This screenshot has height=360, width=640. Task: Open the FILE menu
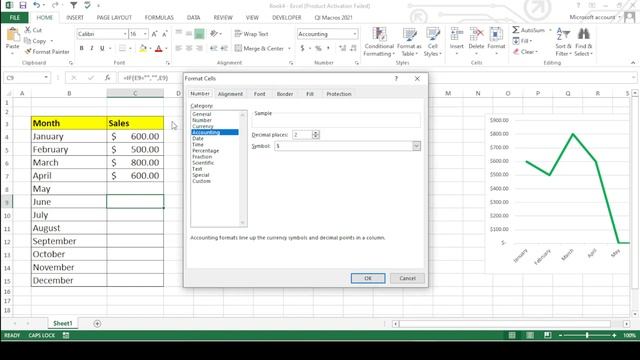coord(14,18)
